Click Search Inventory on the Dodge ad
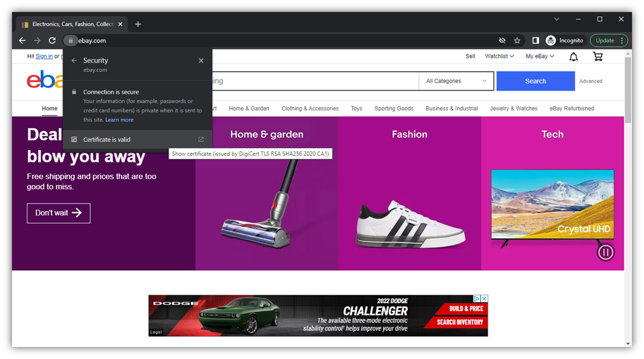The image size is (644, 359). click(x=460, y=322)
